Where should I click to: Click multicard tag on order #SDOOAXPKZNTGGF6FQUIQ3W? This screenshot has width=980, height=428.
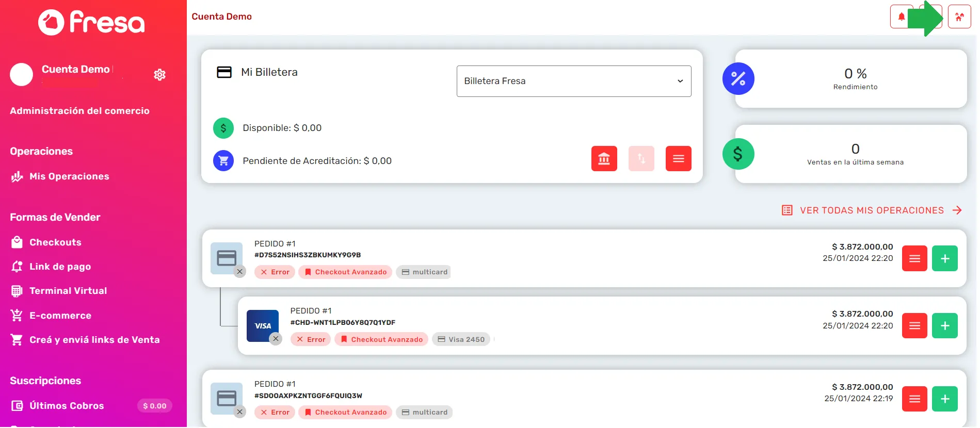(424, 413)
